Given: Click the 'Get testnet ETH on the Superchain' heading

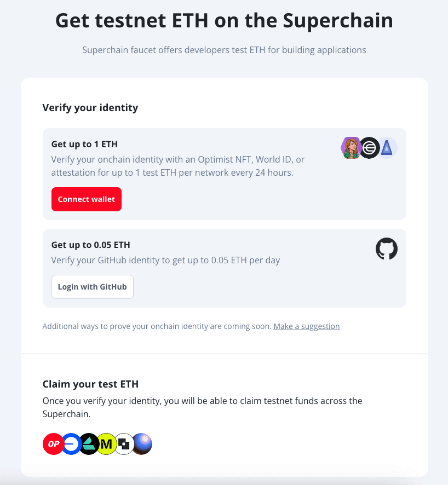Looking at the screenshot, I should click(x=224, y=21).
